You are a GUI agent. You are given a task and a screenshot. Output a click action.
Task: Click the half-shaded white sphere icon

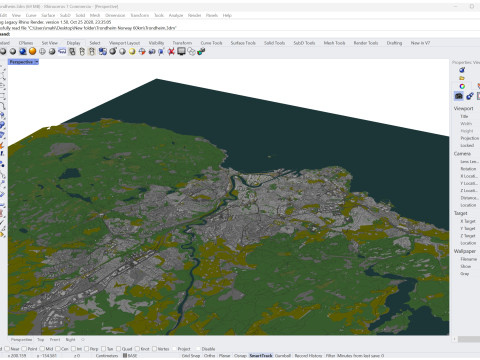[x=122, y=51]
